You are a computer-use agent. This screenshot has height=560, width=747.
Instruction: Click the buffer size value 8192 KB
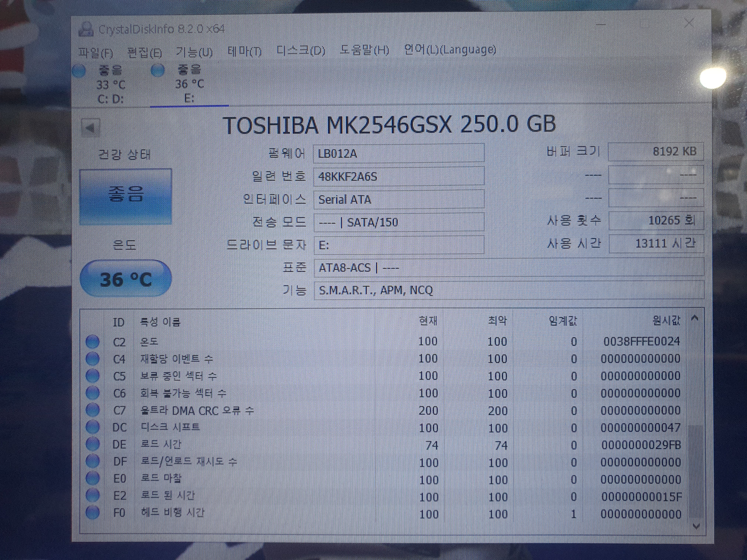click(656, 151)
